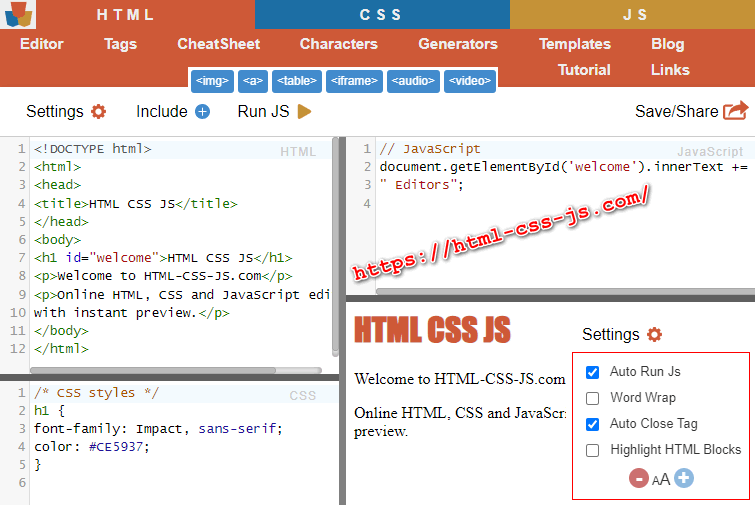755x505 pixels.
Task: Disable the Auto Run Js checkbox
Action: pos(592,372)
